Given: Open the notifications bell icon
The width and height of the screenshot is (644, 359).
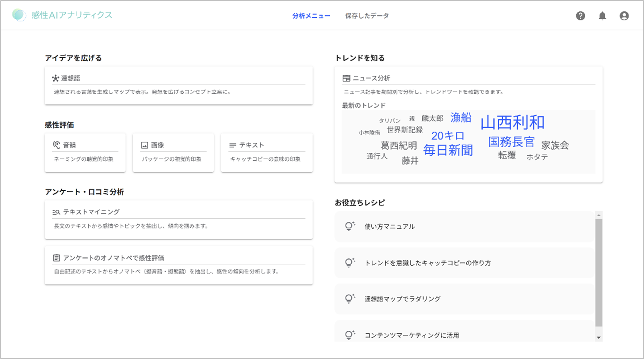Looking at the screenshot, I should 602,16.
